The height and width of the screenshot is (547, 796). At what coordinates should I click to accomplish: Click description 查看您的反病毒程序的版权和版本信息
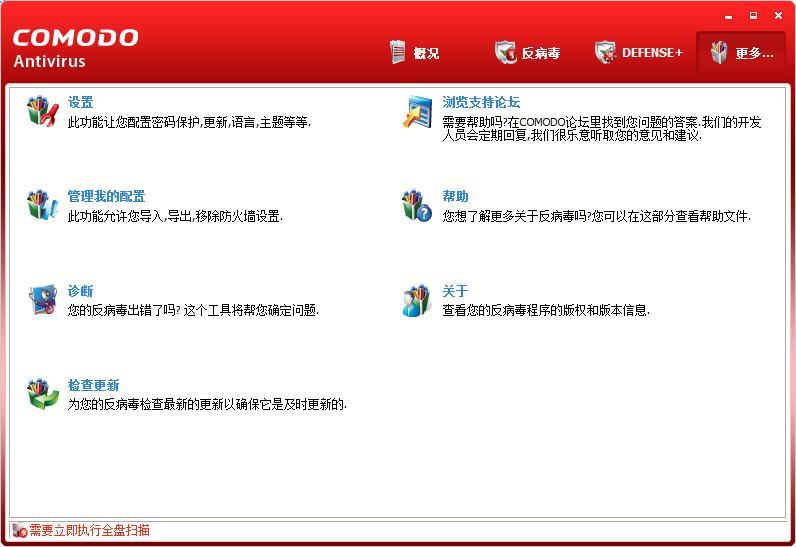pos(546,310)
